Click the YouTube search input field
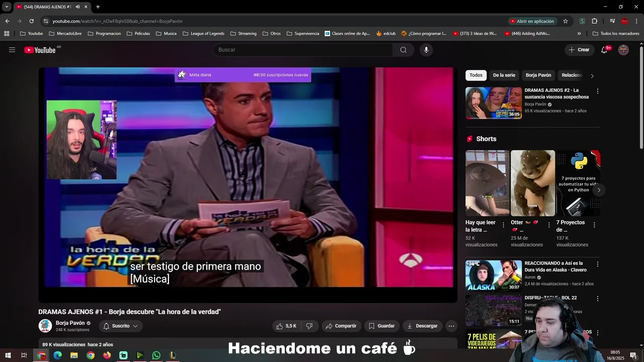This screenshot has width=644, height=362. coord(303,50)
